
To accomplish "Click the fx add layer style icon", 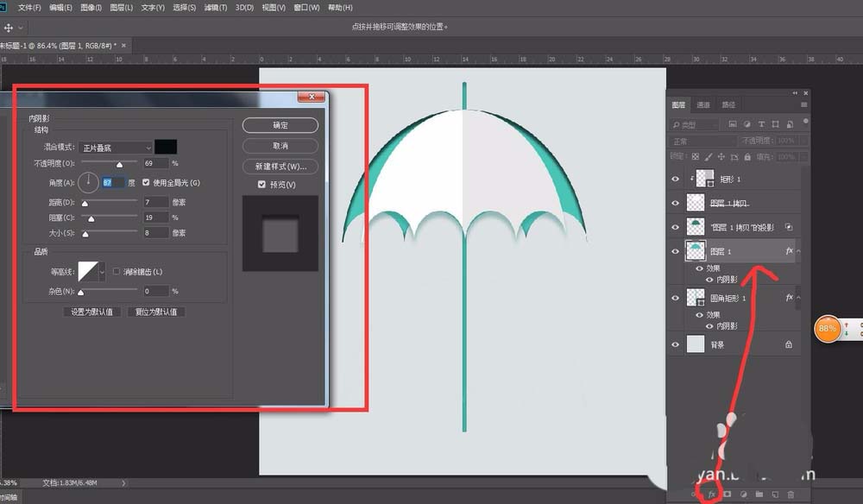I will coord(712,494).
